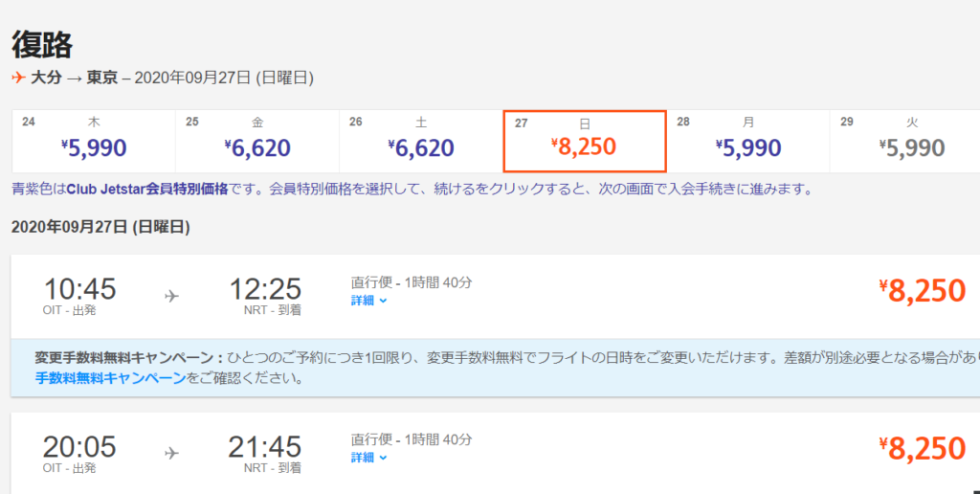Select the Monday 28 date tab

(x=747, y=139)
